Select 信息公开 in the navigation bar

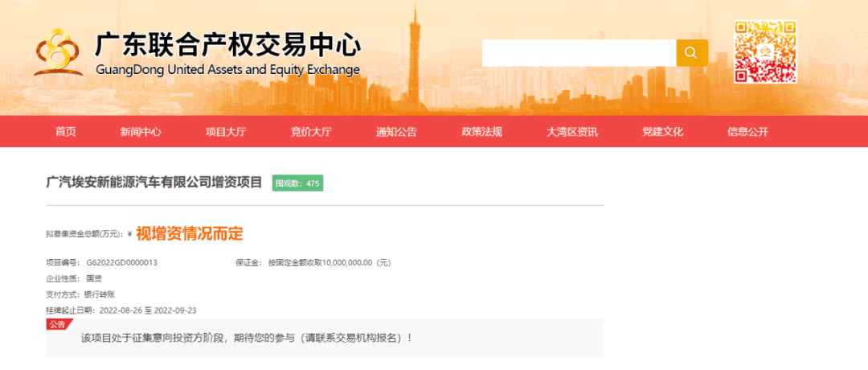(x=748, y=132)
